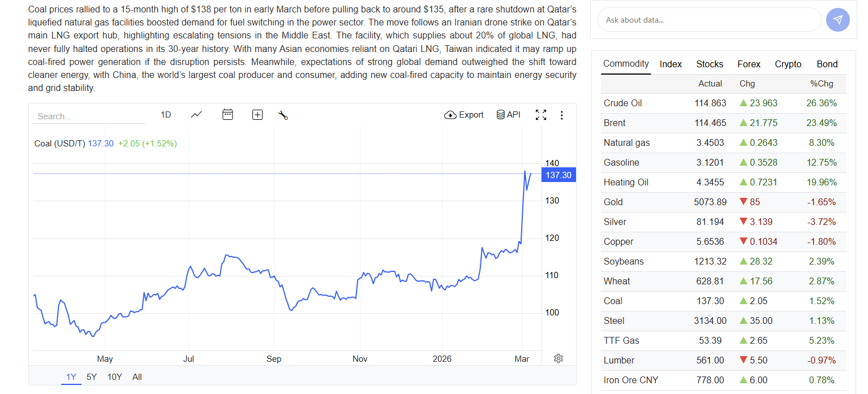Switch chart to 5Y range

[x=92, y=377]
